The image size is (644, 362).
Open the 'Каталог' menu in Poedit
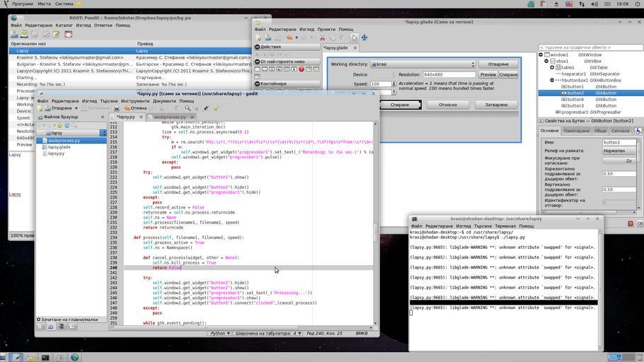[64, 25]
